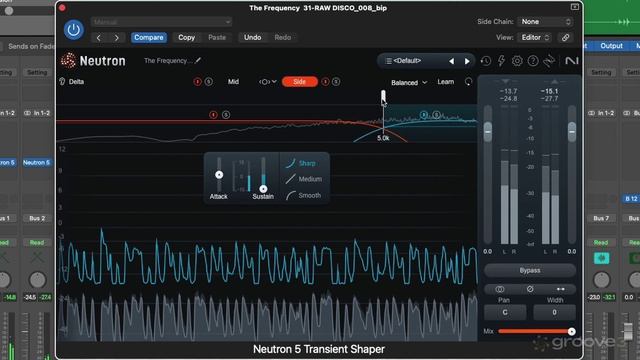The image size is (640, 360).
Task: Toggle the phase invert icon
Action: pyautogui.click(x=530, y=289)
